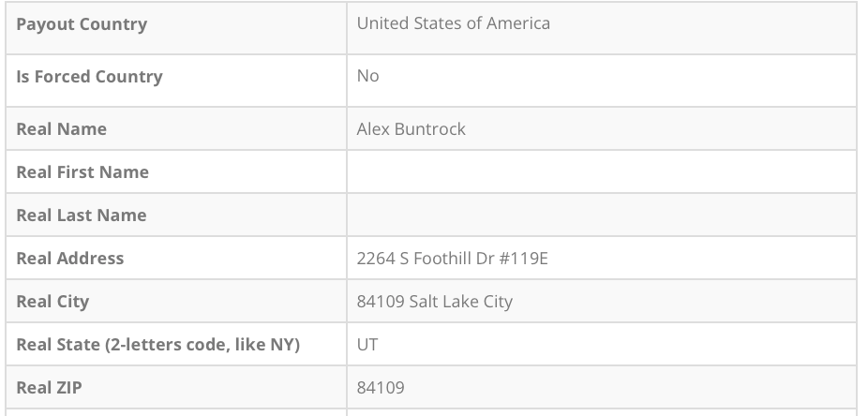Click the empty Real First Name value cell
Viewport: 868px width, 416px height.
click(601, 172)
